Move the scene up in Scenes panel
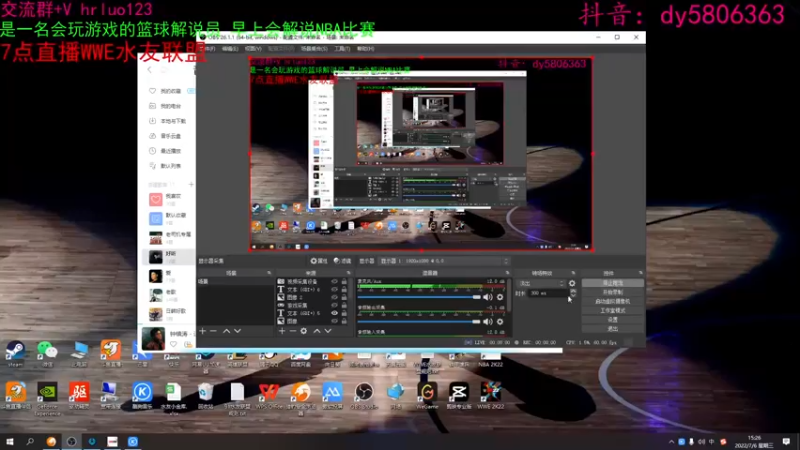This screenshot has width=800, height=450. pos(226,331)
